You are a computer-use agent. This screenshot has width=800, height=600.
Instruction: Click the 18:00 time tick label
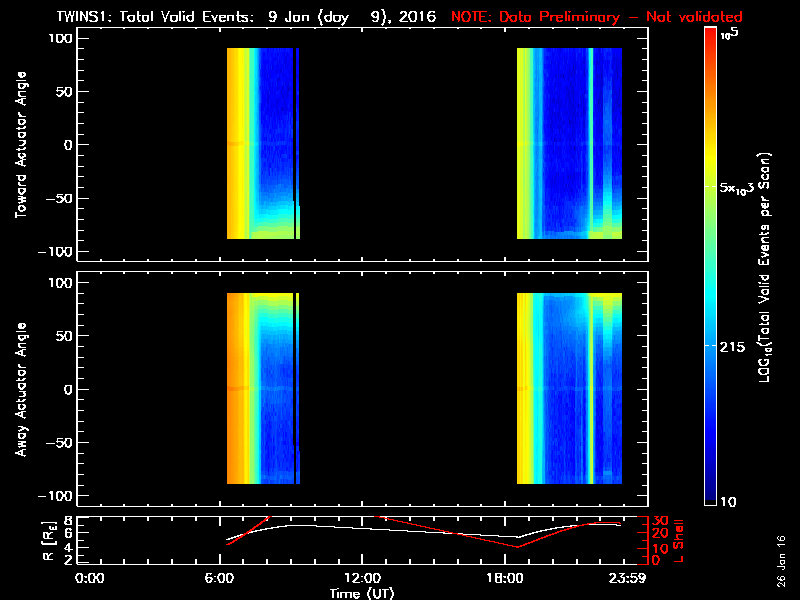click(502, 578)
